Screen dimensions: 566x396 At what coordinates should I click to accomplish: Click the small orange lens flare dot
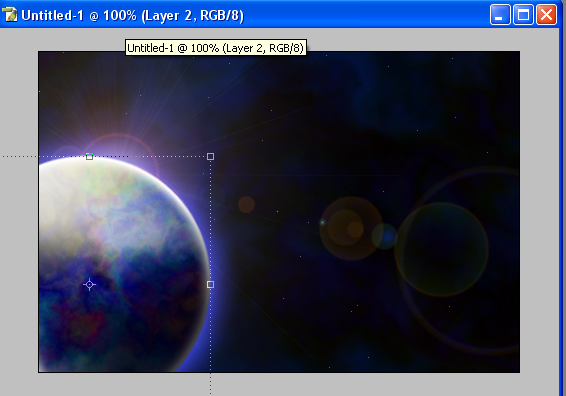(246, 205)
